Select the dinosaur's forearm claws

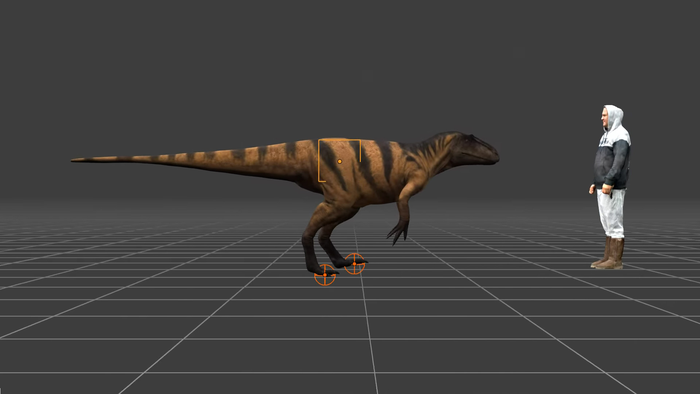coord(398,232)
